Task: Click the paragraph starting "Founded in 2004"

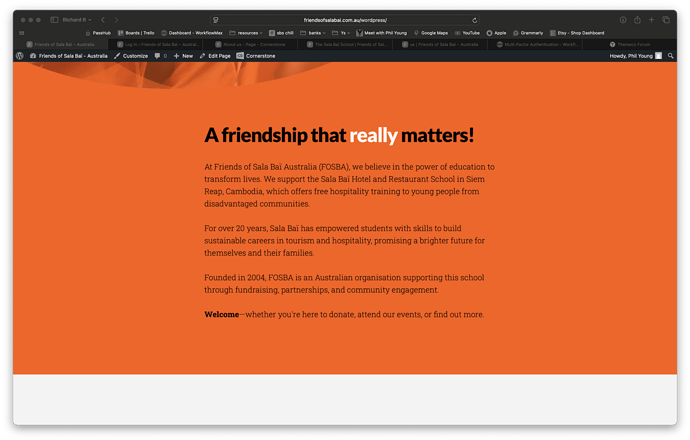Action: 344,284
